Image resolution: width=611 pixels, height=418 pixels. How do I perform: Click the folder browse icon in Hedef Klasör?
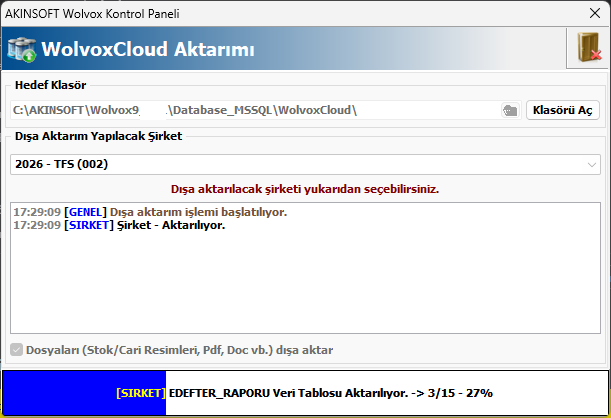pos(510,110)
